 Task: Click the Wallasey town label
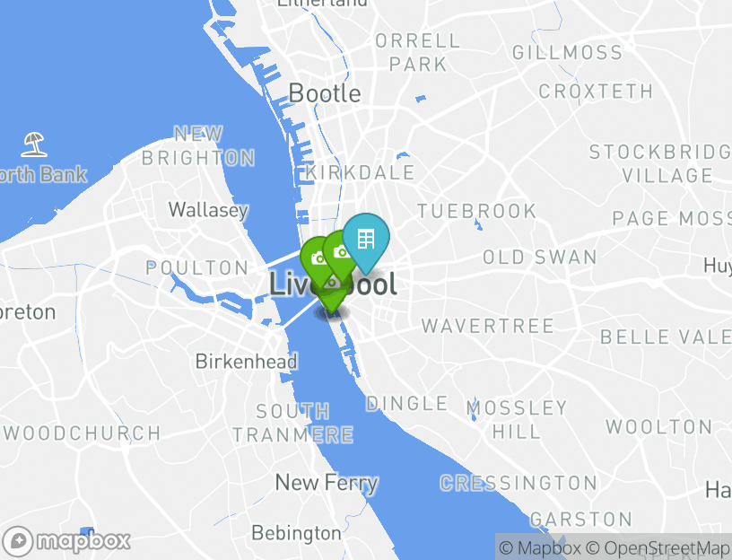click(x=208, y=210)
